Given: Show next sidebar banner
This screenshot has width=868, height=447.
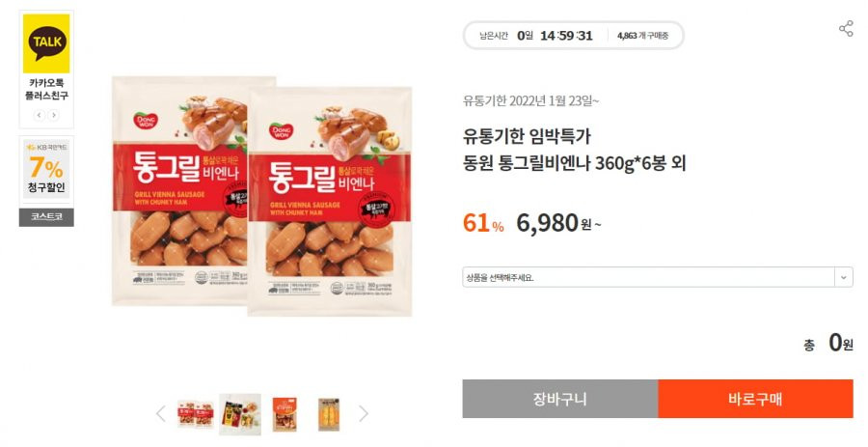Looking at the screenshot, I should click(54, 115).
